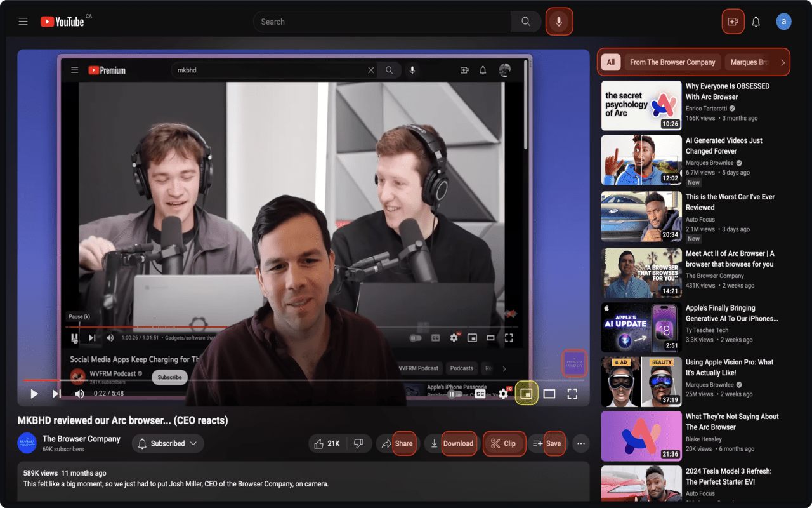Click channel name 'Blake Hensley'
812x508 pixels.
point(704,439)
